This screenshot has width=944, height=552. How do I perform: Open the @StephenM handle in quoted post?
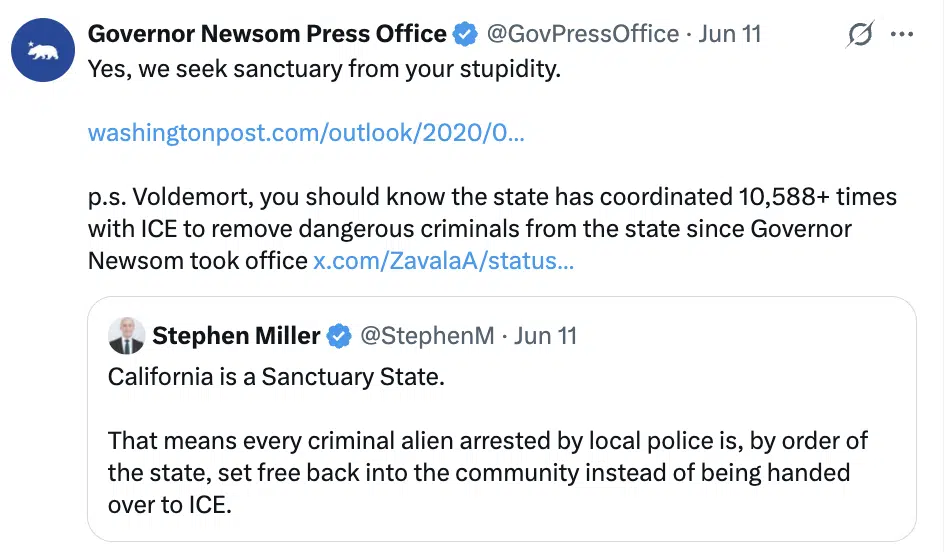click(427, 336)
